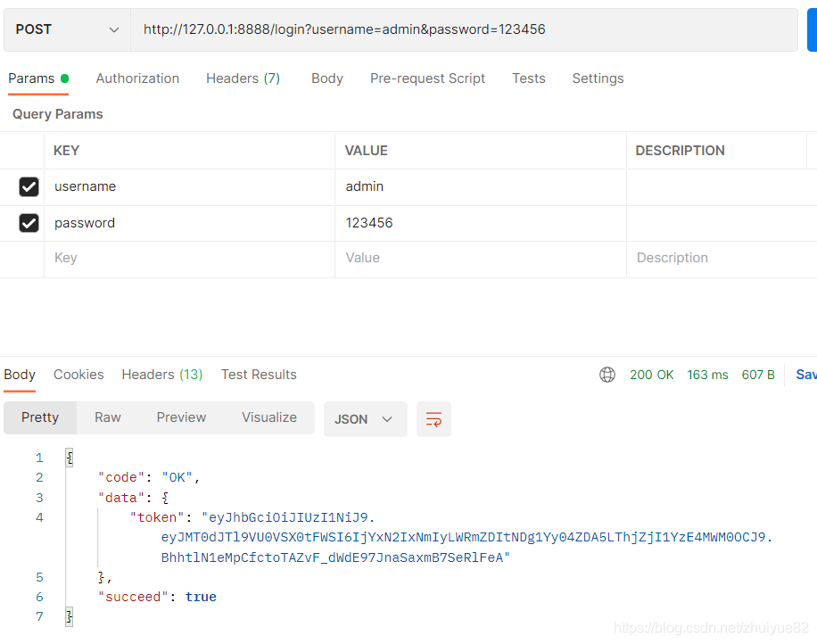Screen dimensions: 817x644
Task: Click the empty Description input field
Action: pos(722,258)
